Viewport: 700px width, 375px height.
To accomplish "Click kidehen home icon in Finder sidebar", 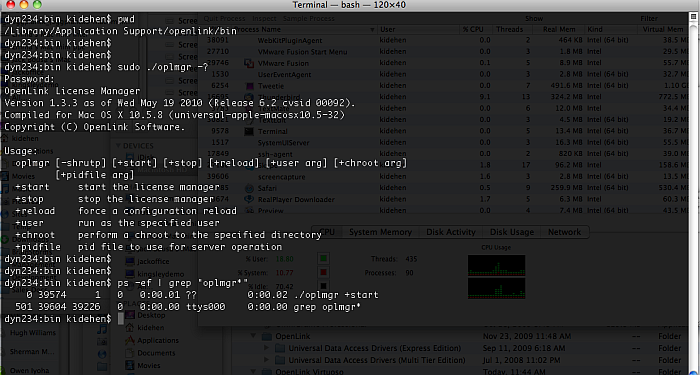I will pyautogui.click(x=130, y=327).
